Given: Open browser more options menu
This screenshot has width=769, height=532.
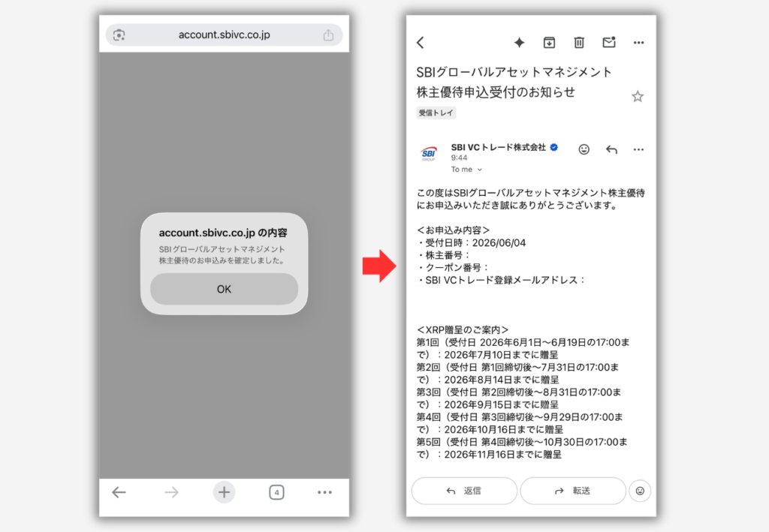Looking at the screenshot, I should (324, 492).
